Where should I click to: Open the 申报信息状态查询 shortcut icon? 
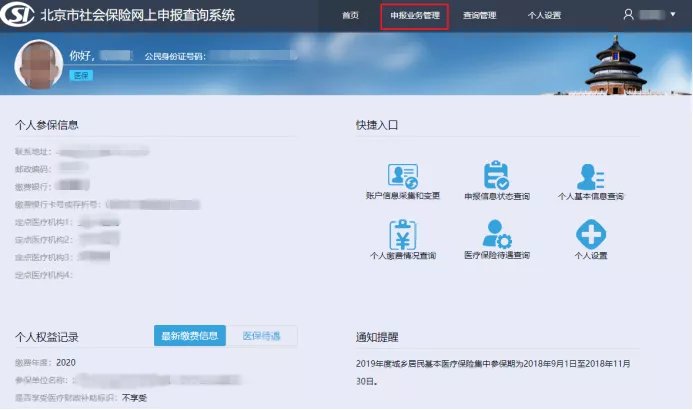coord(497,177)
